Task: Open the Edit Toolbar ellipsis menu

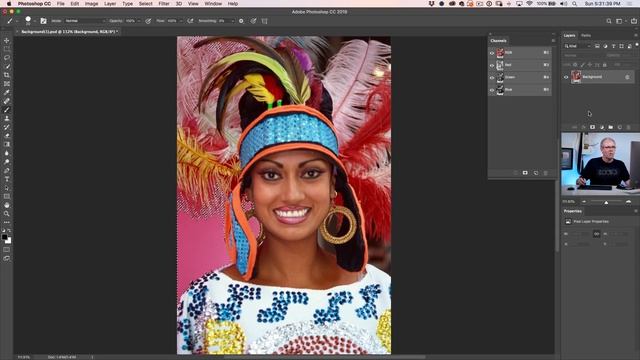Action: [x=7, y=222]
